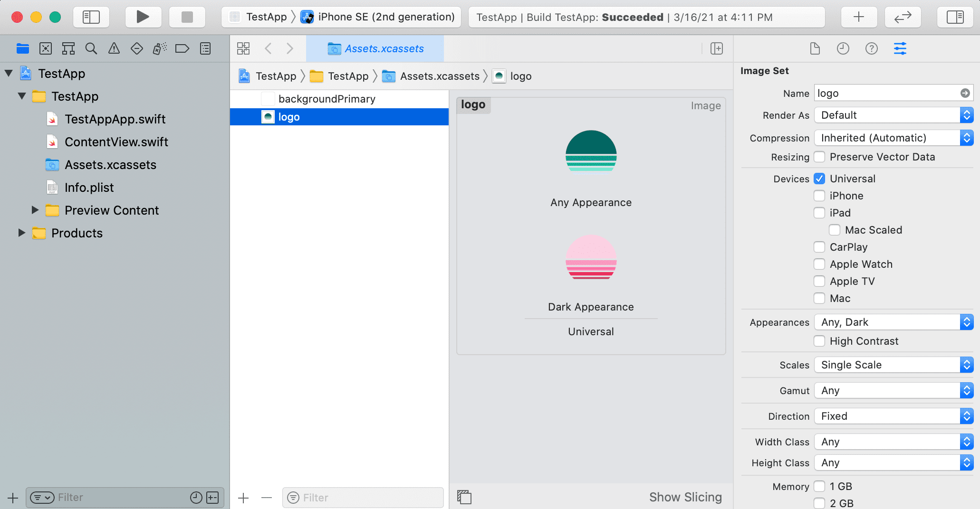
Task: Click the Stop button in toolbar
Action: click(187, 17)
